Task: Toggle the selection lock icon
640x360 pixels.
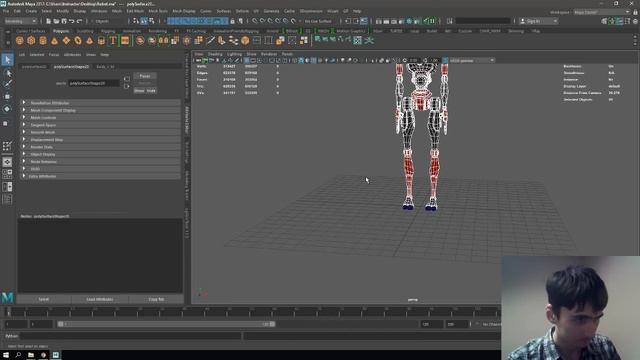Action: coord(233,21)
